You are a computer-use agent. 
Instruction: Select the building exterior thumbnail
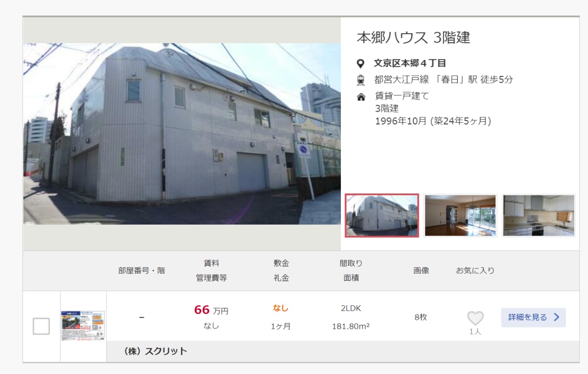click(x=382, y=215)
